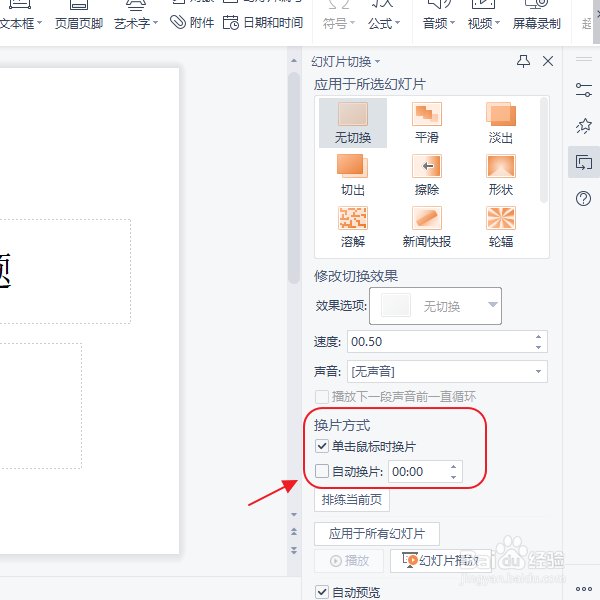Toggle the 自动预览 checkbox
This screenshot has width=600, height=600.
pyautogui.click(x=321, y=592)
